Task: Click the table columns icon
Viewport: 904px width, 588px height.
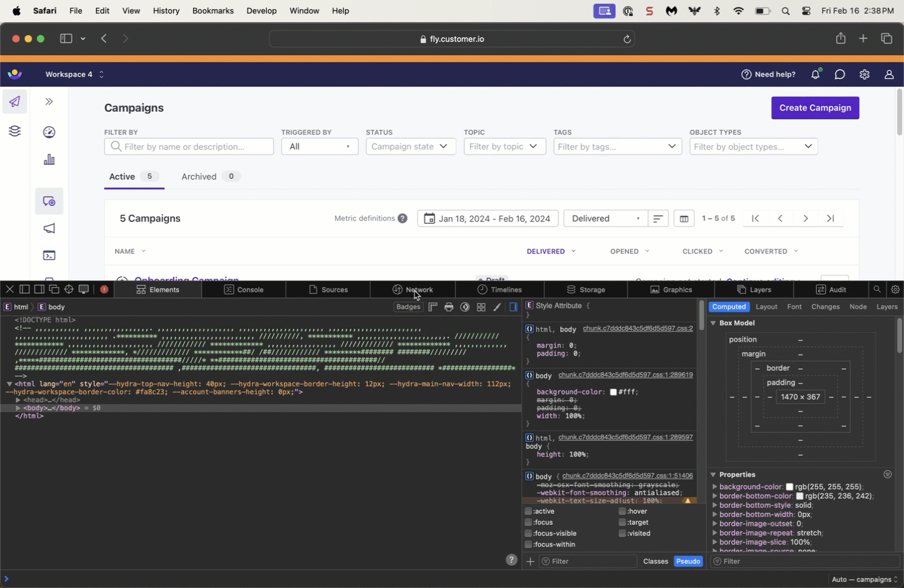Action: [684, 218]
